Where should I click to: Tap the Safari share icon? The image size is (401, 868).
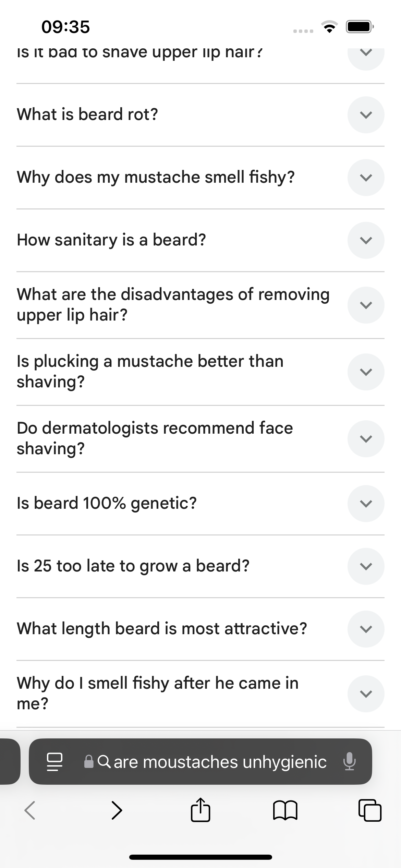(x=200, y=810)
